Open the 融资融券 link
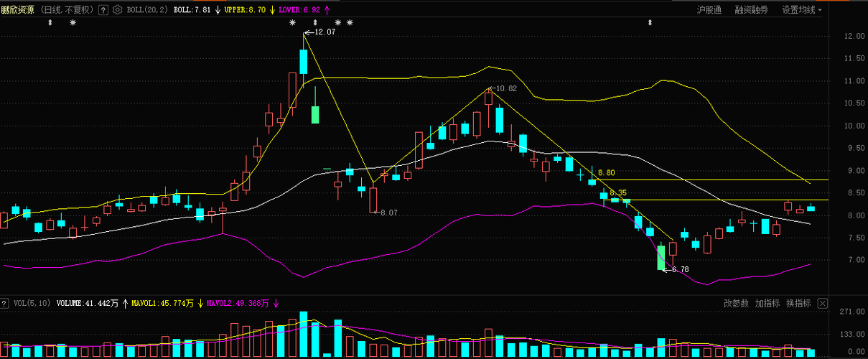868x359 pixels. click(x=751, y=10)
